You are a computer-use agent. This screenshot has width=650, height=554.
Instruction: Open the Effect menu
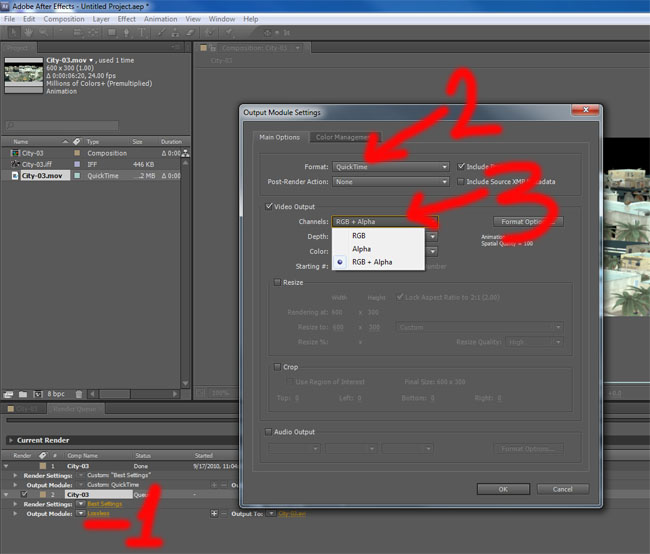pos(126,19)
